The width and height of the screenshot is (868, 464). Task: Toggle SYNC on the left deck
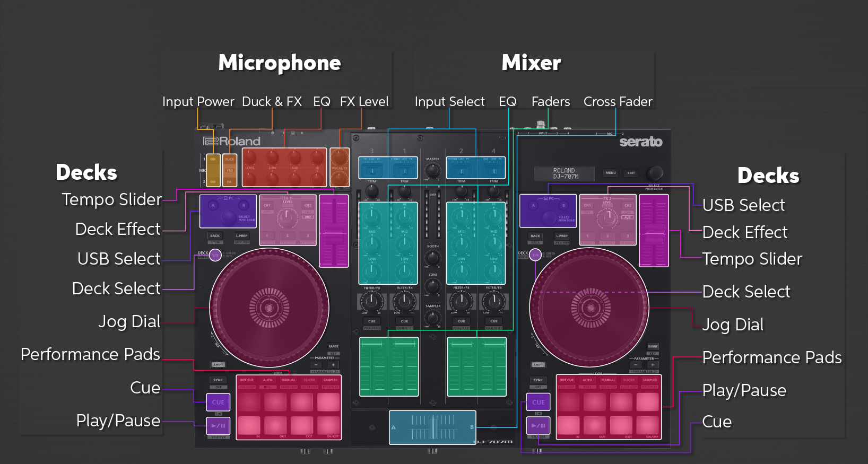point(218,380)
